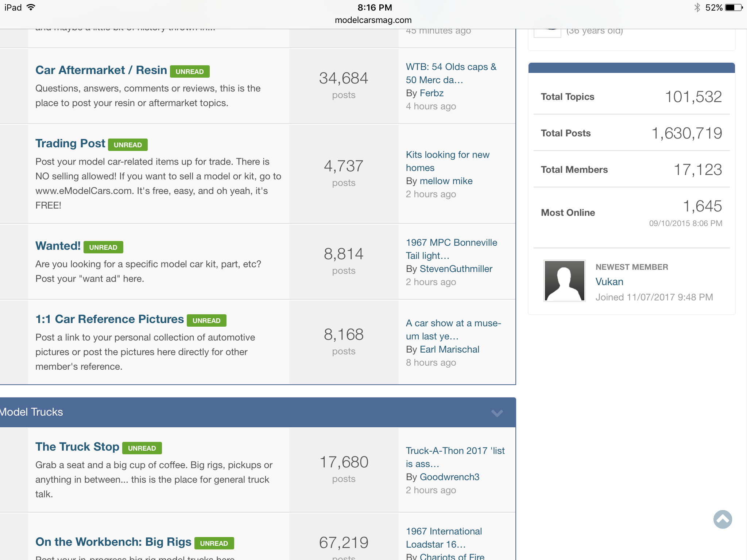Collapse the Model Trucks section chevron
This screenshot has width=747, height=560.
[497, 413]
